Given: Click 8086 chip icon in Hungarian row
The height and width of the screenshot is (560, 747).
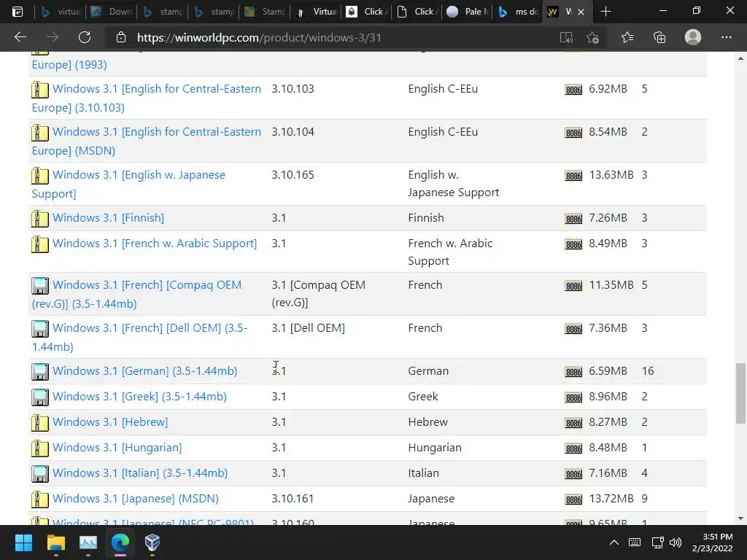Looking at the screenshot, I should pos(573,448).
